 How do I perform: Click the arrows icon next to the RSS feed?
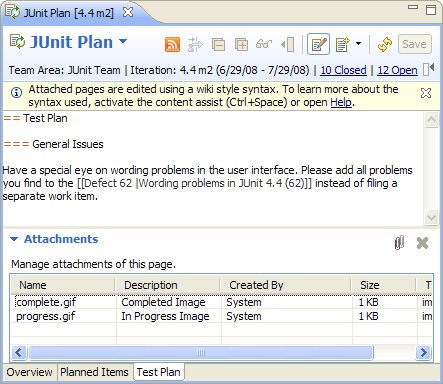pyautogui.click(x=195, y=44)
